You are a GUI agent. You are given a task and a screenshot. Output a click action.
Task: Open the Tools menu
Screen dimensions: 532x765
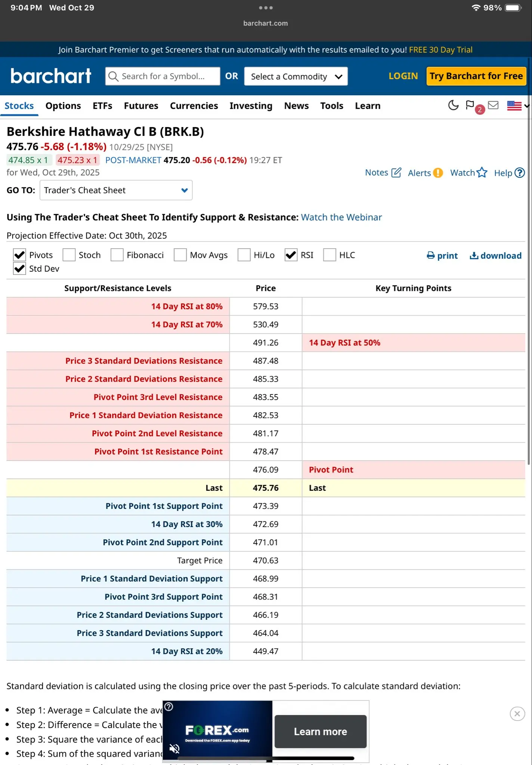click(332, 106)
